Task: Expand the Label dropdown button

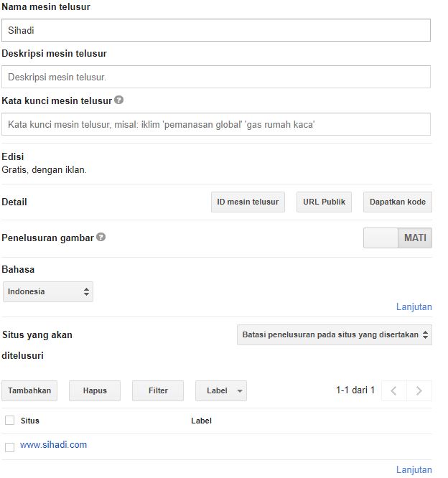Action: (x=221, y=390)
